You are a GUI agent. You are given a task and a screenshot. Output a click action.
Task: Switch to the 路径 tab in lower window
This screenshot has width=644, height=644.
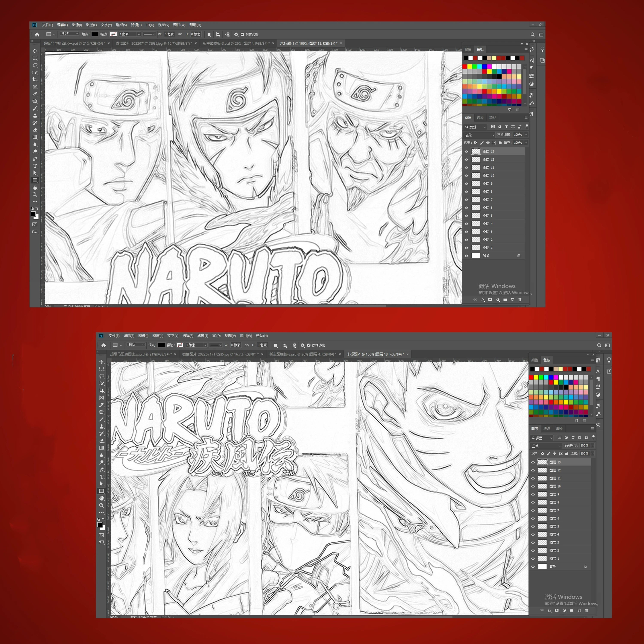[559, 428]
